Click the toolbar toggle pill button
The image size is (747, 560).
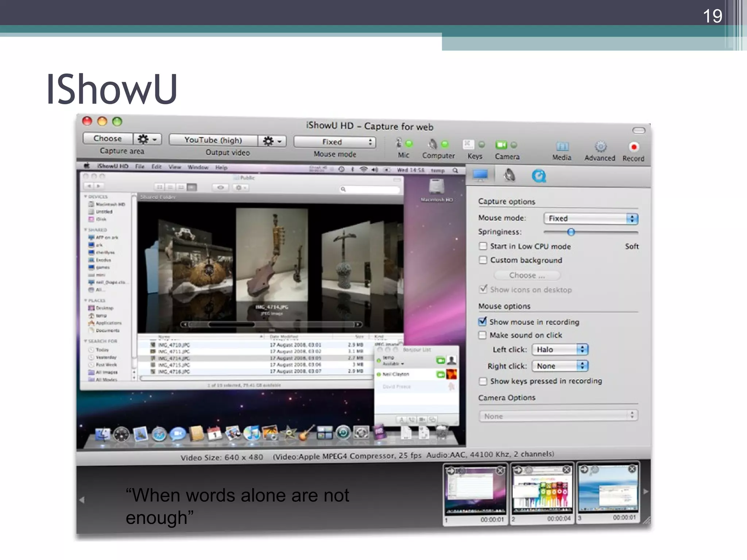pyautogui.click(x=639, y=131)
